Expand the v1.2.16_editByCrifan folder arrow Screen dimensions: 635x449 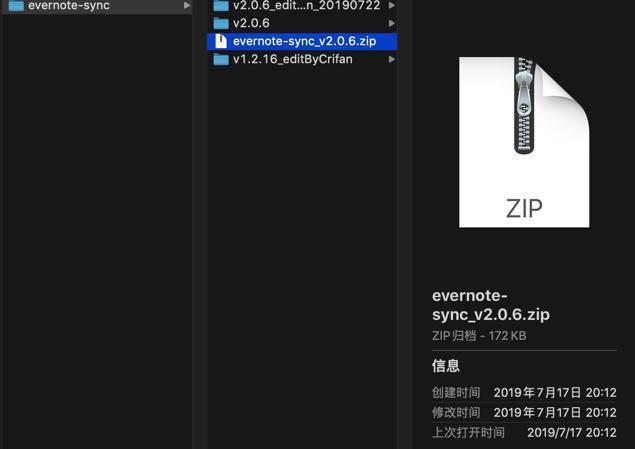point(392,59)
